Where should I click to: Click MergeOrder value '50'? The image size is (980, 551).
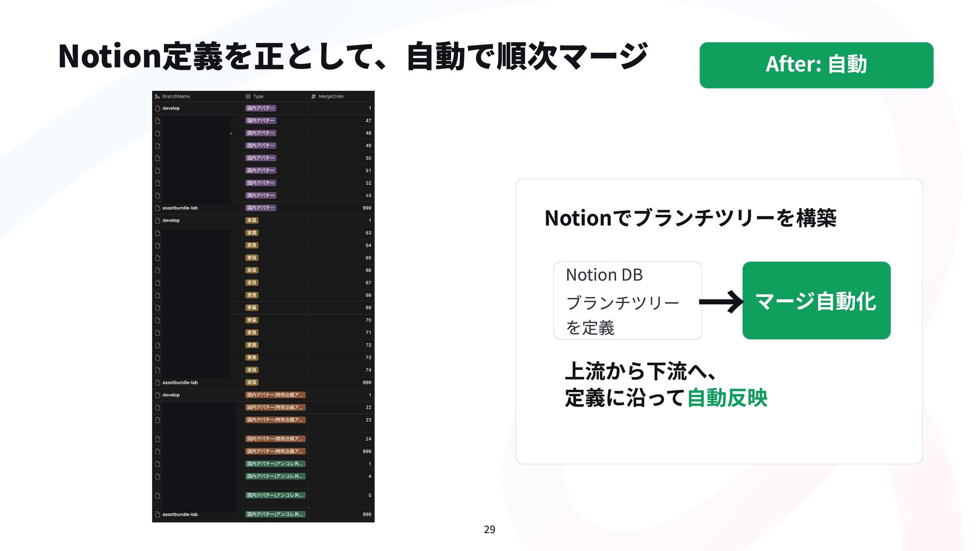click(x=369, y=158)
